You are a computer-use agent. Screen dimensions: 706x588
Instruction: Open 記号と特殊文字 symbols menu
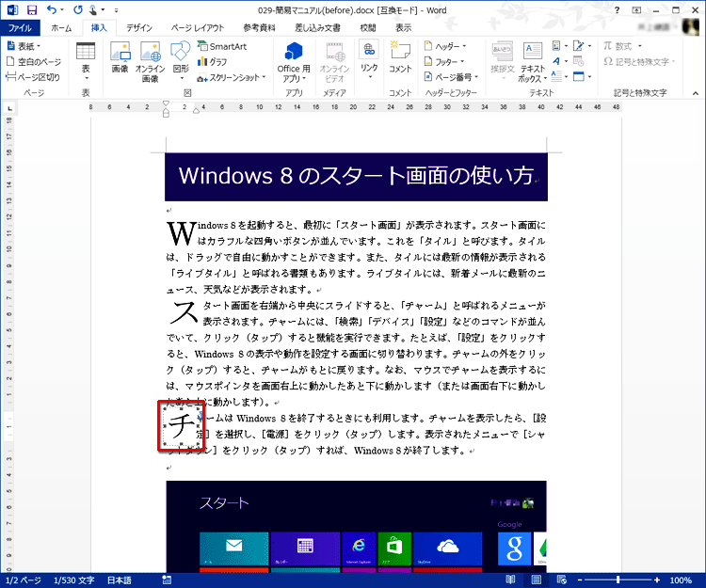[640, 62]
